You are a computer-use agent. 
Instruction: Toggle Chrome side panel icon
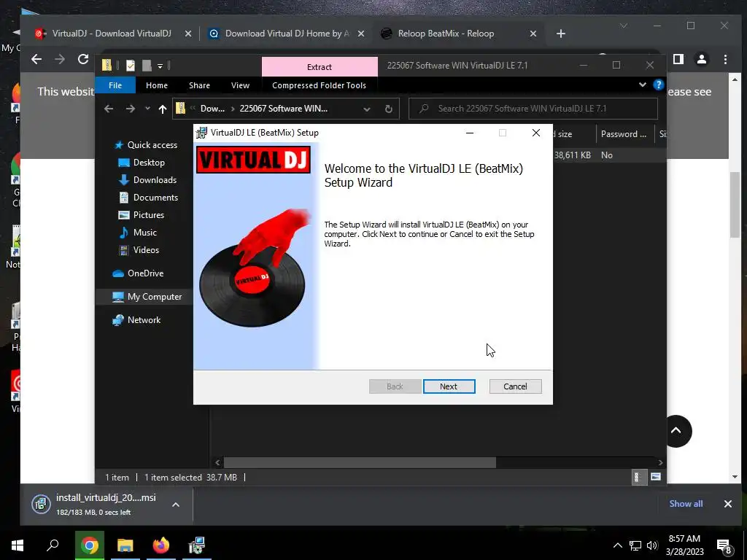(678, 59)
